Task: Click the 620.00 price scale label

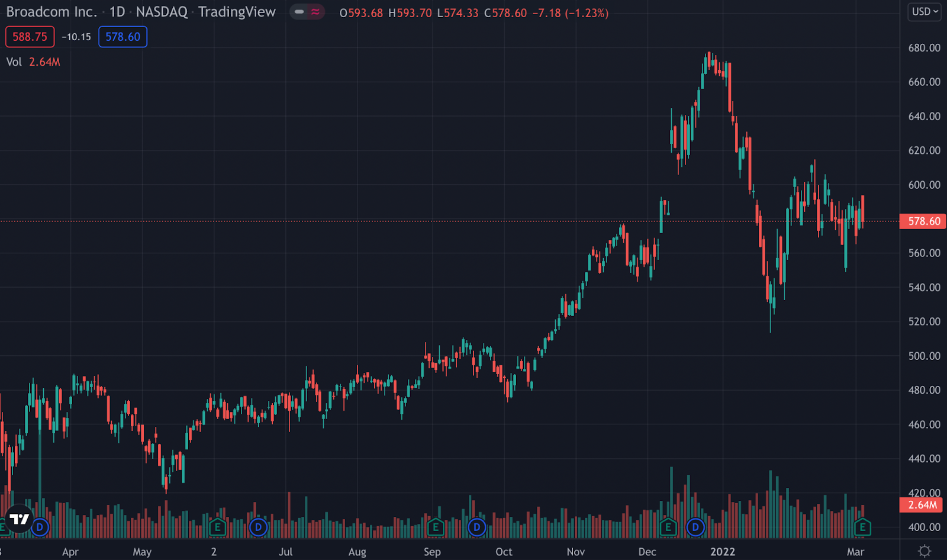Action: (x=925, y=150)
